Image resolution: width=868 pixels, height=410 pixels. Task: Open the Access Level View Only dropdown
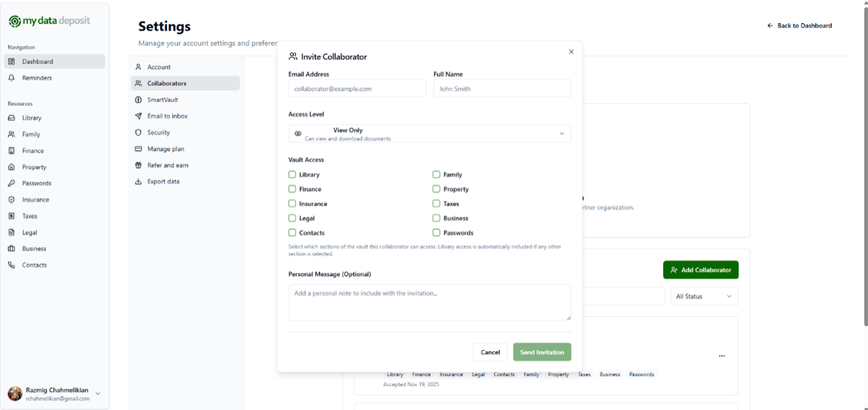(x=430, y=134)
